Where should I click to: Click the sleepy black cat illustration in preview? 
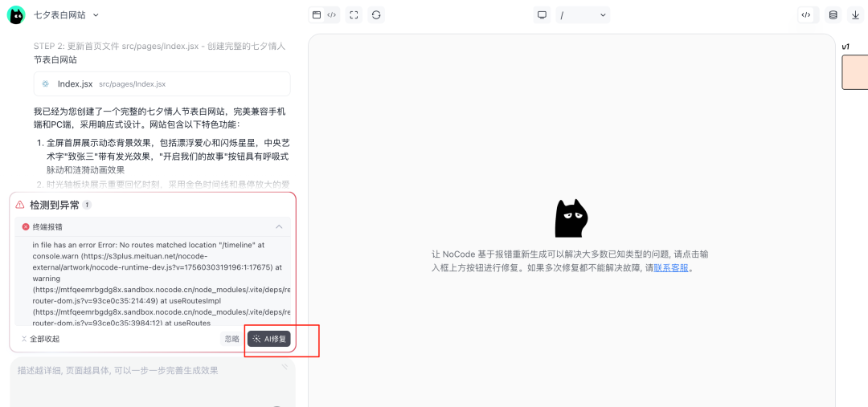pos(571,218)
